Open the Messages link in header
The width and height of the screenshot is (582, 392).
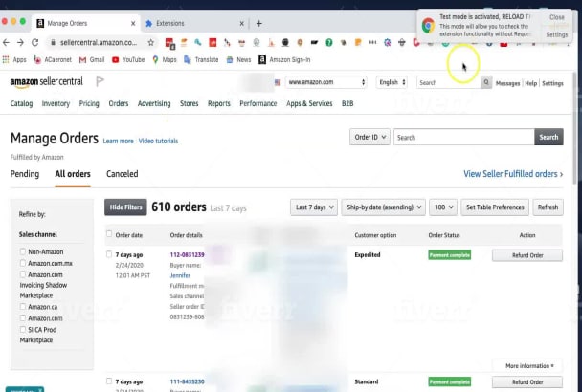click(507, 83)
